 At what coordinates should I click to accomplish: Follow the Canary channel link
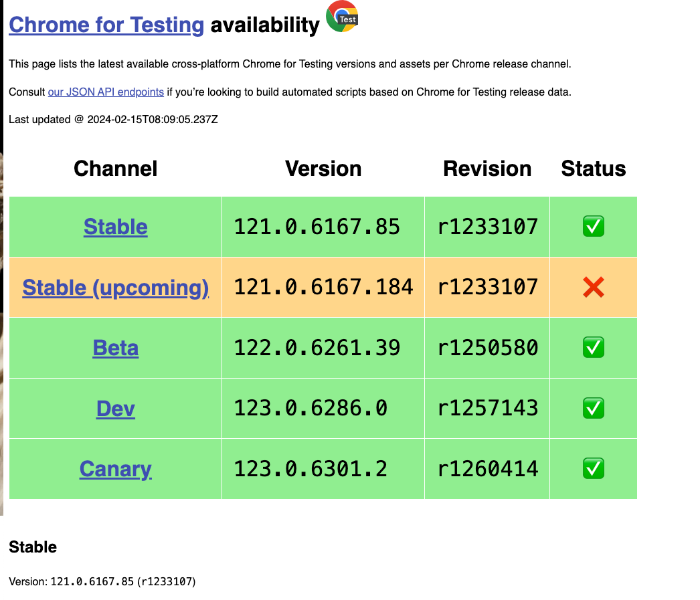click(x=115, y=469)
